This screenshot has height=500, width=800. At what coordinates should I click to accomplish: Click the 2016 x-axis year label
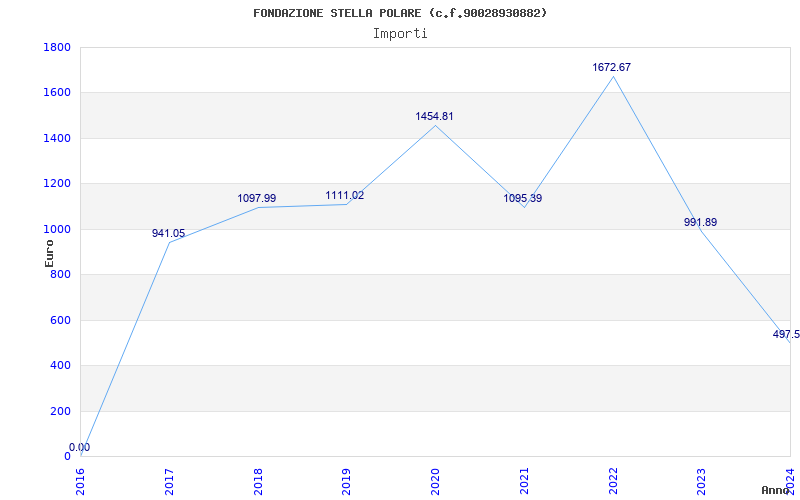[81, 481]
